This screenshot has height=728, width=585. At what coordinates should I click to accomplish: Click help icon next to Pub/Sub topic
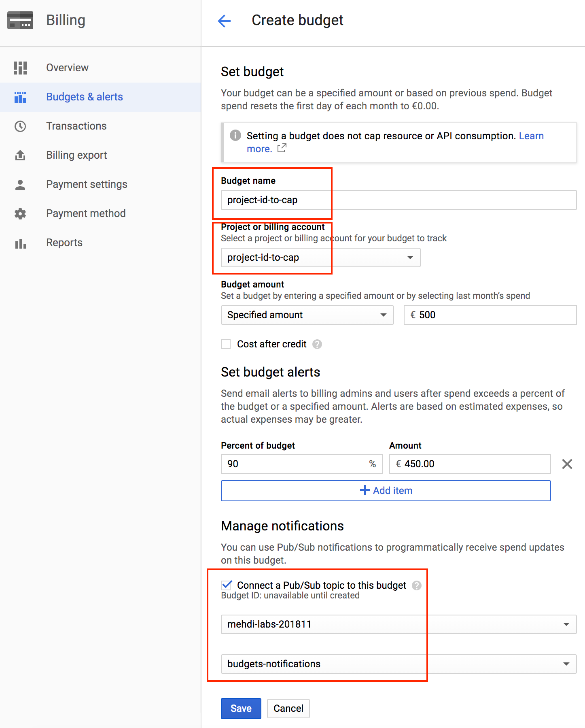pos(416,585)
